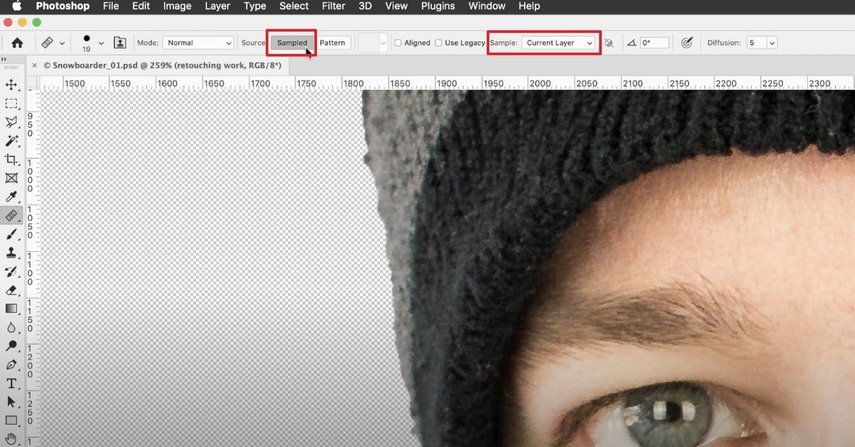Click the Home icon in options bar

pos(17,43)
